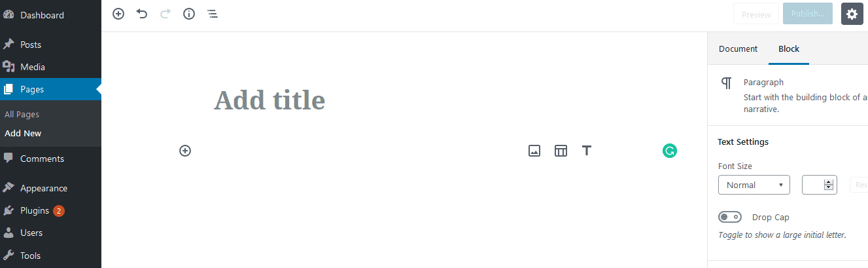Enable the Drop Cap toggle

pos(730,217)
